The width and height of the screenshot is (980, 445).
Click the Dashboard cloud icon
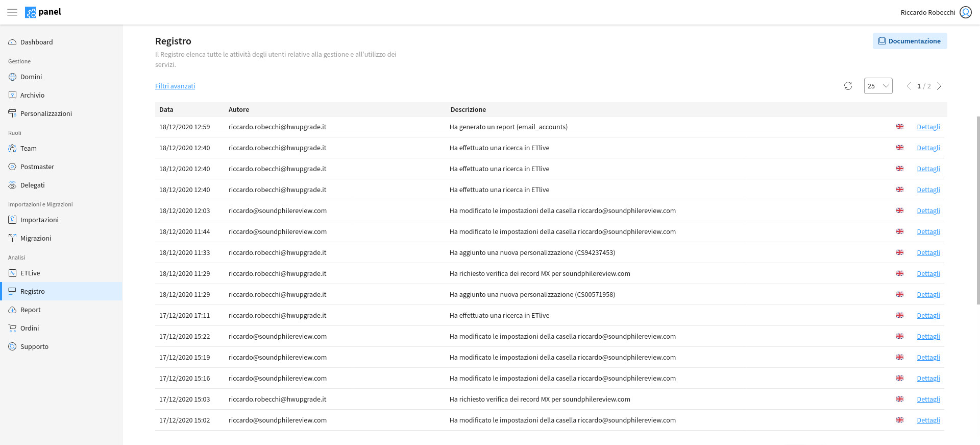tap(12, 42)
